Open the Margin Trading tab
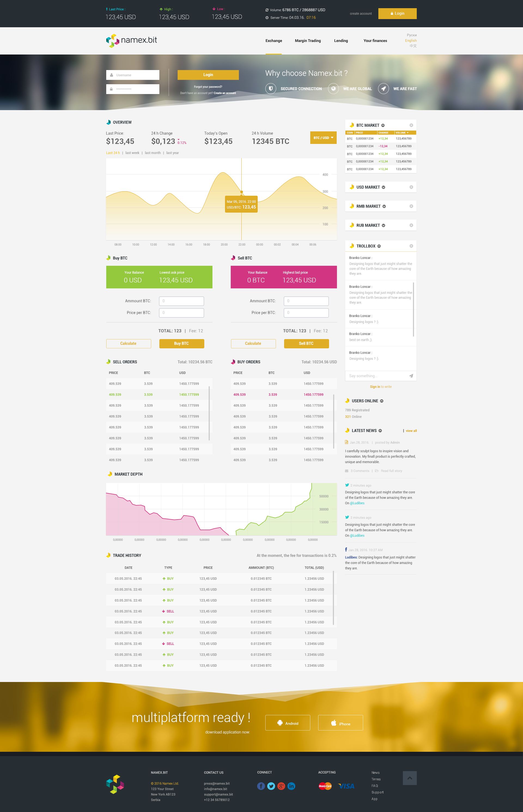523x812 pixels. pyautogui.click(x=308, y=41)
